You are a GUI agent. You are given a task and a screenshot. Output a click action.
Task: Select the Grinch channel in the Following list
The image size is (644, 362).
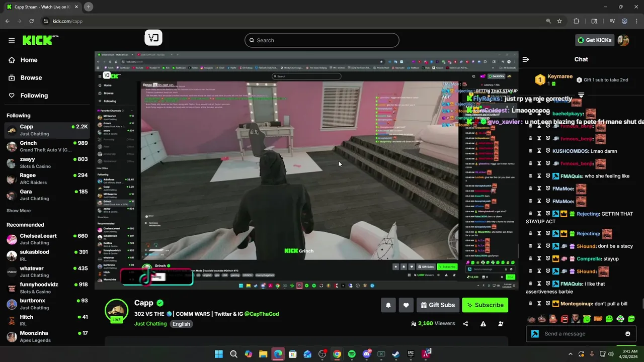tap(47, 146)
